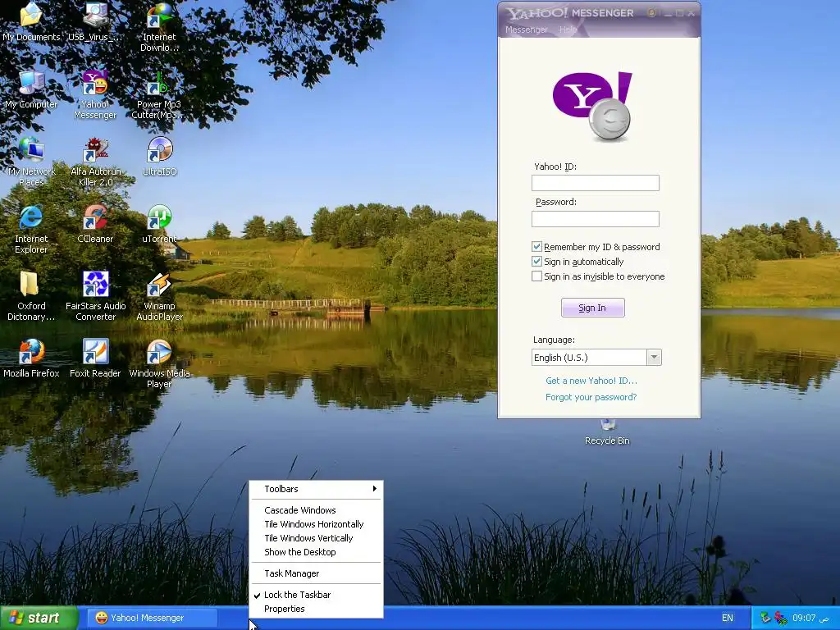
Task: Open Forgot your password link
Action: click(x=591, y=397)
